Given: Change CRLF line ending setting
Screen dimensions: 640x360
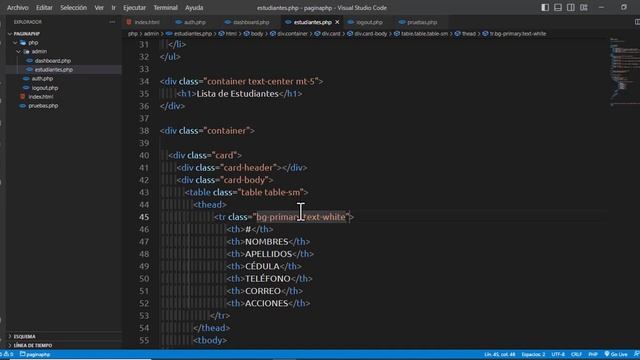Looking at the screenshot, I should tap(576, 354).
